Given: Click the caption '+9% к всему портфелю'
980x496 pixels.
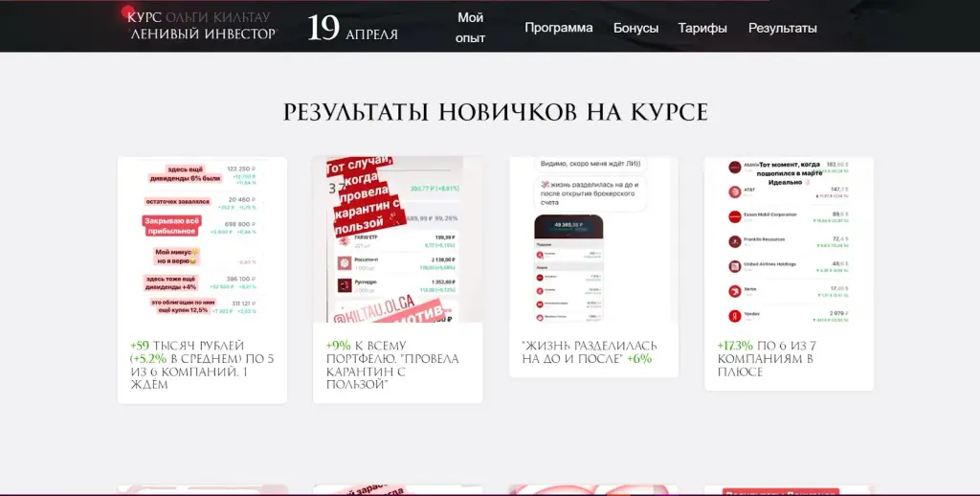Looking at the screenshot, I should point(392,365).
